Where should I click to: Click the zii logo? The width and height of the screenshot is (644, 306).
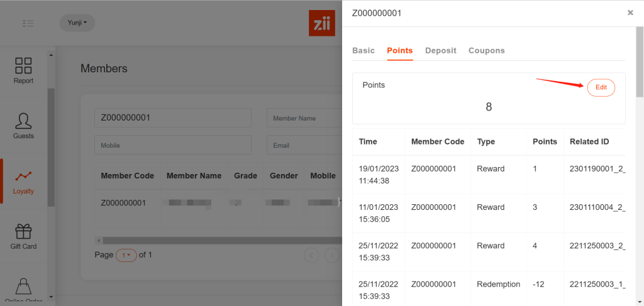tap(322, 23)
